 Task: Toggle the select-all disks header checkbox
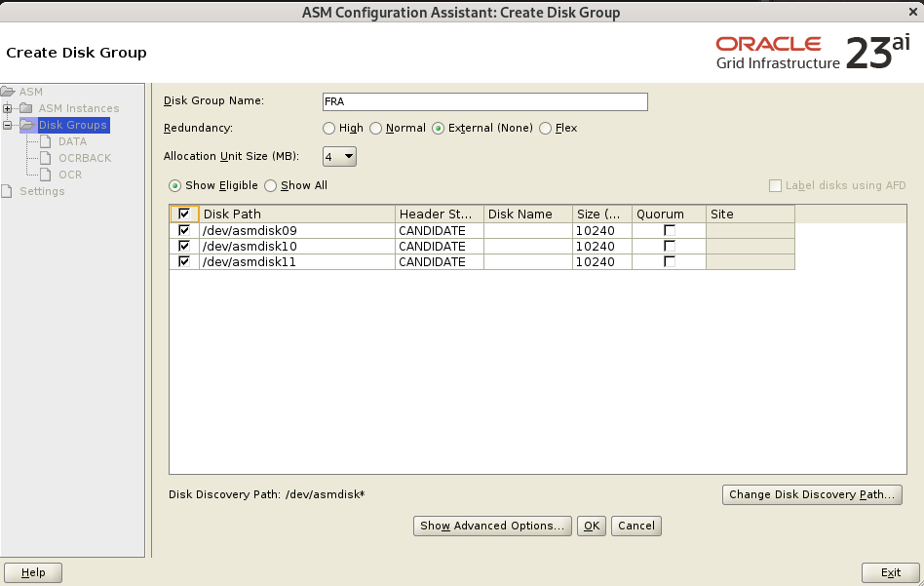tap(184, 214)
